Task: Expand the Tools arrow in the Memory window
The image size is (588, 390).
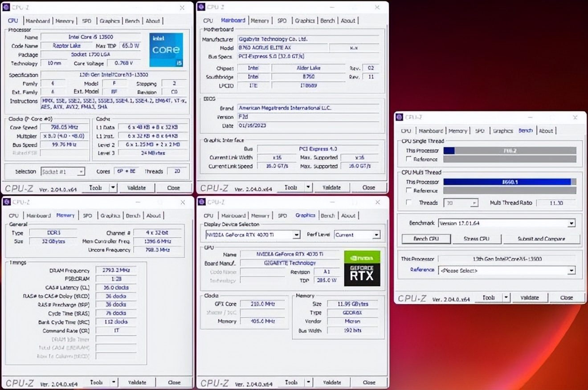Action: tap(114, 382)
